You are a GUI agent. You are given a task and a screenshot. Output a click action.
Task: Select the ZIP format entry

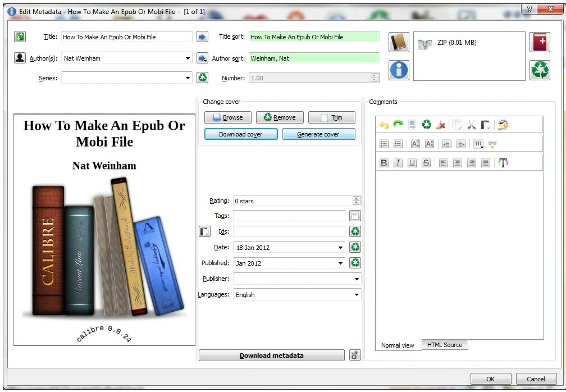[447, 43]
